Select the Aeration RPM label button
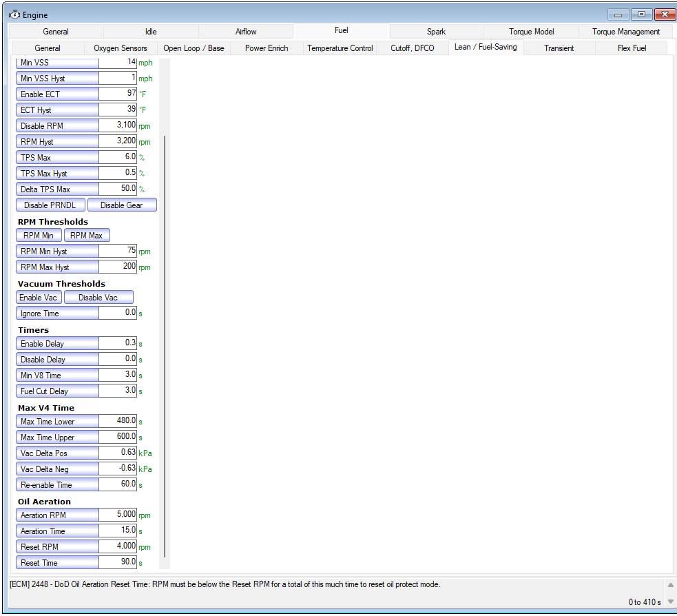Image resolution: width=677 pixels, height=616 pixels. (x=57, y=515)
